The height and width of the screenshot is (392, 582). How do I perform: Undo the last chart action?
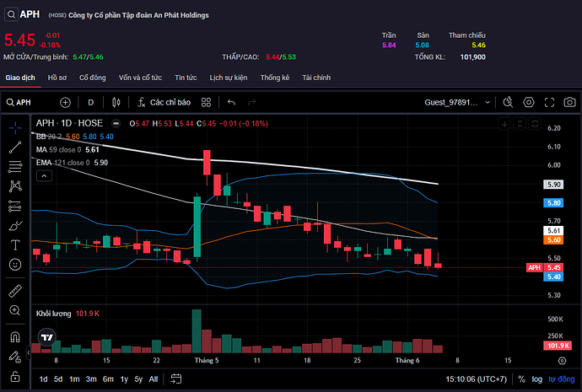click(x=231, y=102)
